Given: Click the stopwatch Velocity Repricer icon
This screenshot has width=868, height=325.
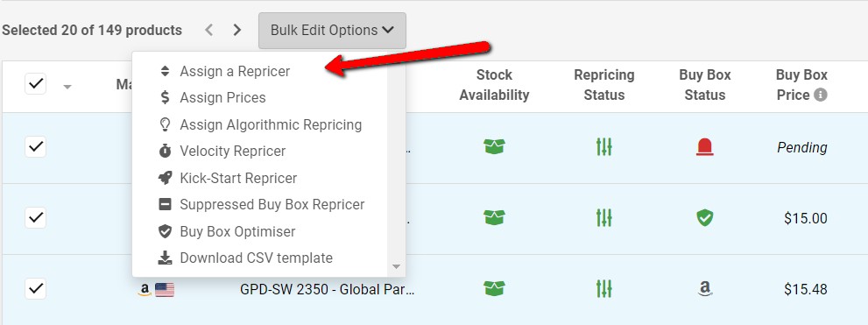Looking at the screenshot, I should 165,152.
